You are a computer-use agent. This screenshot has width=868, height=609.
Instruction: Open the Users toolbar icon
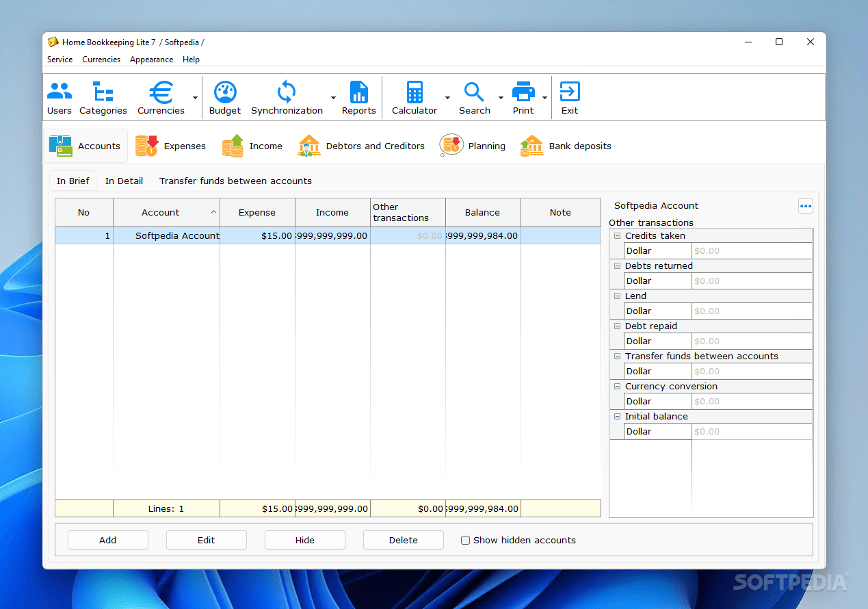pos(60,98)
